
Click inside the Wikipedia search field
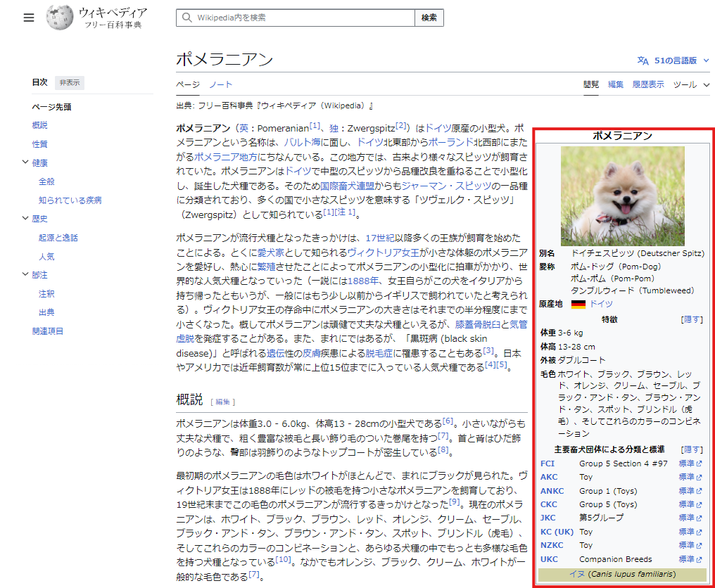[x=296, y=17]
